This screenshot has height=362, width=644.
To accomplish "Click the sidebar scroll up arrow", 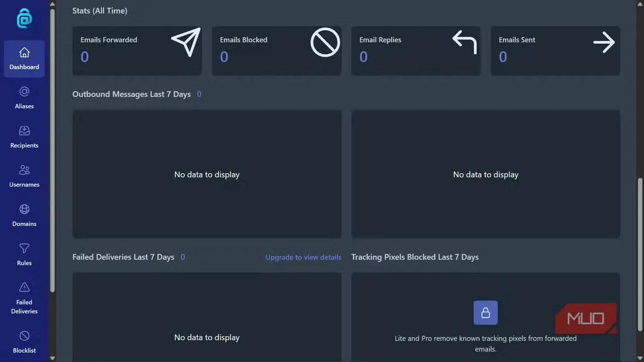I will pyautogui.click(x=52, y=4).
